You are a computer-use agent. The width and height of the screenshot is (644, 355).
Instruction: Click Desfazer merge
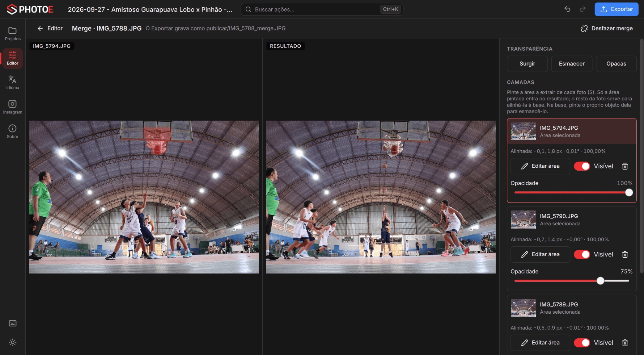[x=607, y=28]
